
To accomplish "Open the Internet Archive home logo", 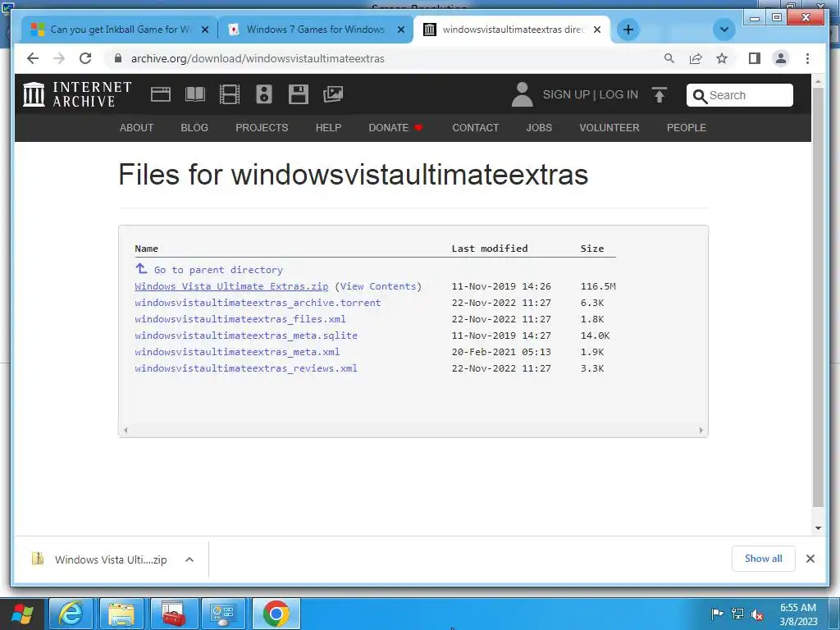I will tap(77, 94).
